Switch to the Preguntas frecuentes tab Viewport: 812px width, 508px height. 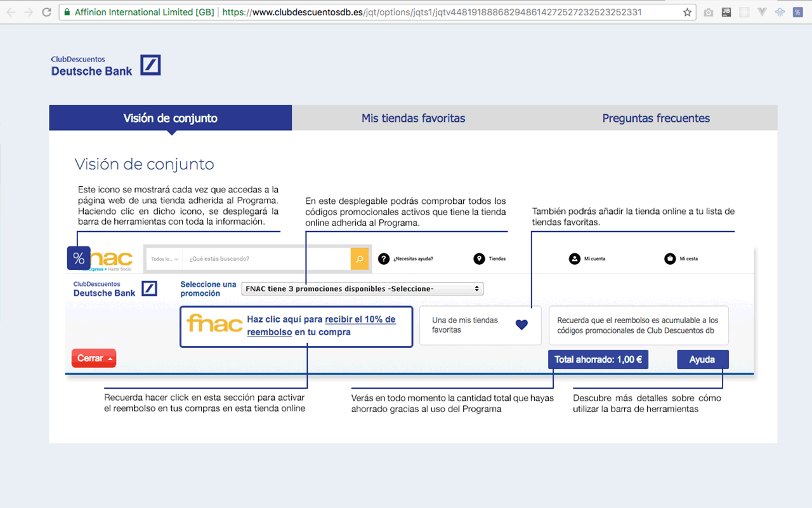click(x=656, y=118)
